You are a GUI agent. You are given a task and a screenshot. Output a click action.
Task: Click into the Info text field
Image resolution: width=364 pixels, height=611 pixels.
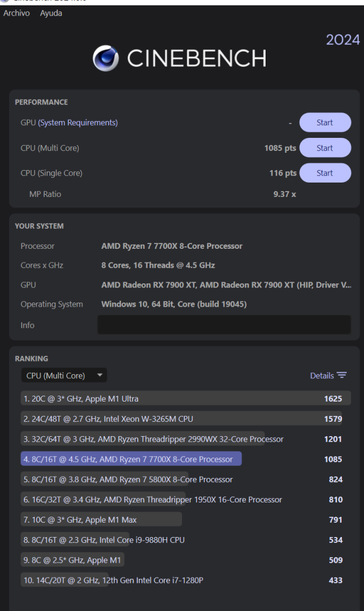(x=224, y=325)
